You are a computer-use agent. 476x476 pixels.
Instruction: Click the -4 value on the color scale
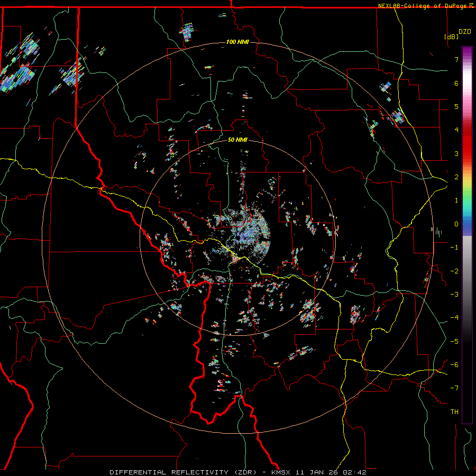click(454, 318)
